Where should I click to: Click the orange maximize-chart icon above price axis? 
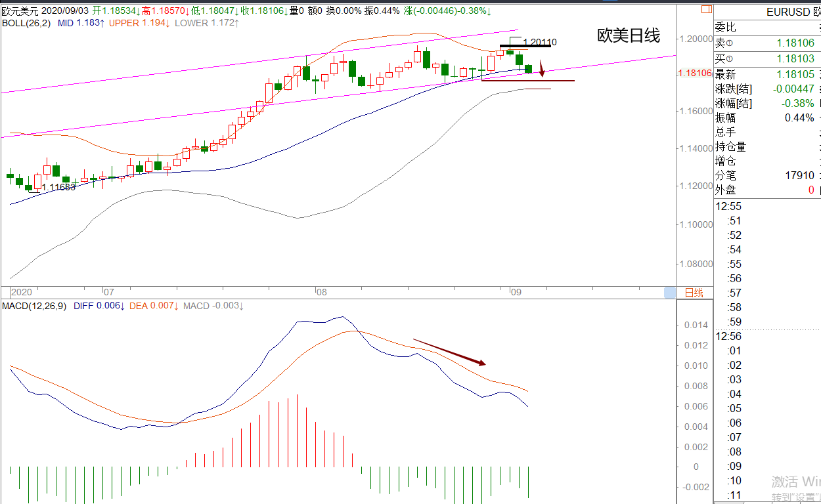point(707,9)
